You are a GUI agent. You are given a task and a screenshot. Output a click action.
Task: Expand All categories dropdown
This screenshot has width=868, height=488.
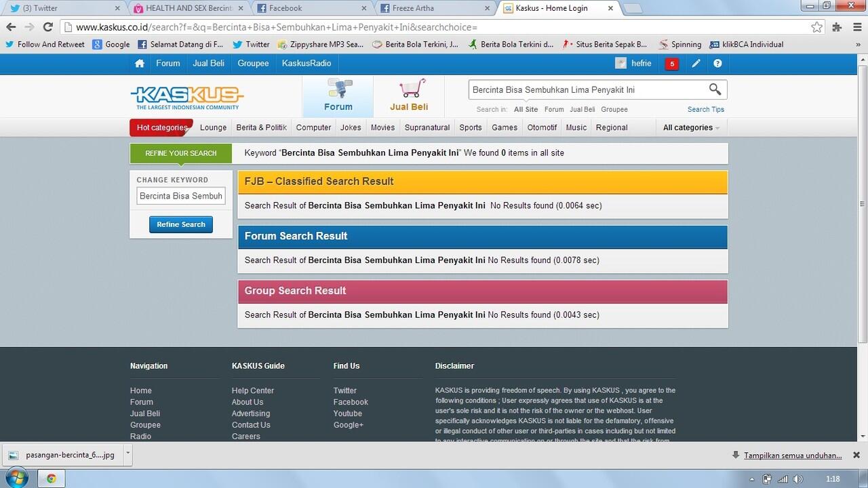(x=691, y=127)
